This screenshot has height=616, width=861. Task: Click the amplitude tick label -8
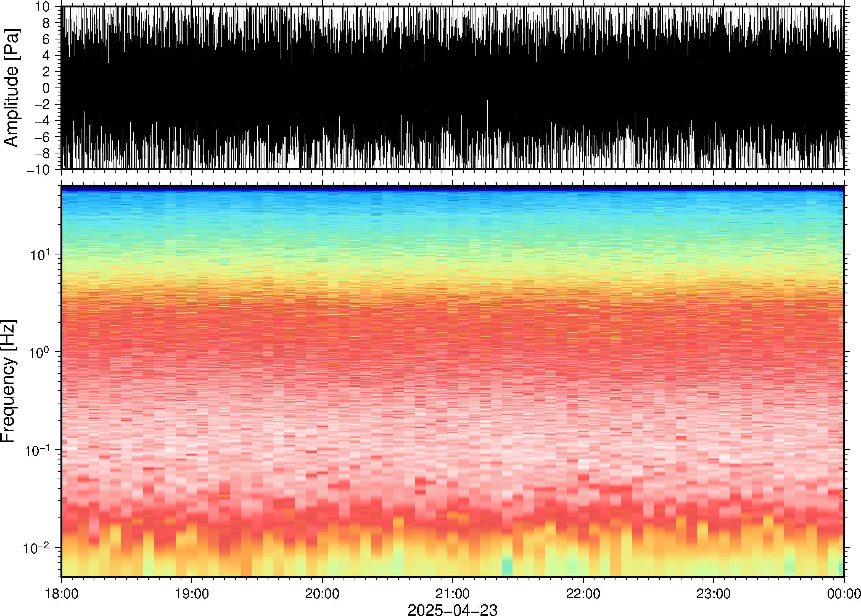43,153
